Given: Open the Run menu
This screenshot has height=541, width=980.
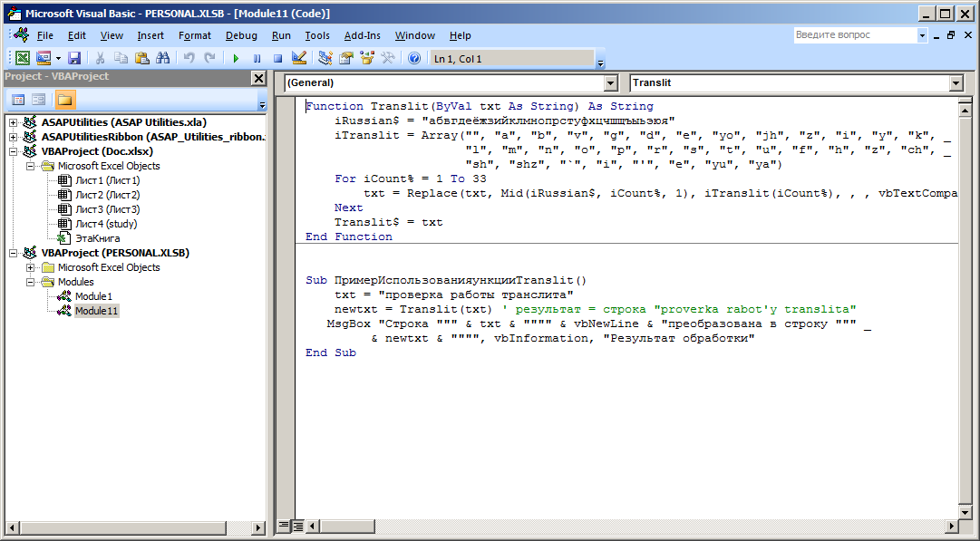Looking at the screenshot, I should 281,35.
